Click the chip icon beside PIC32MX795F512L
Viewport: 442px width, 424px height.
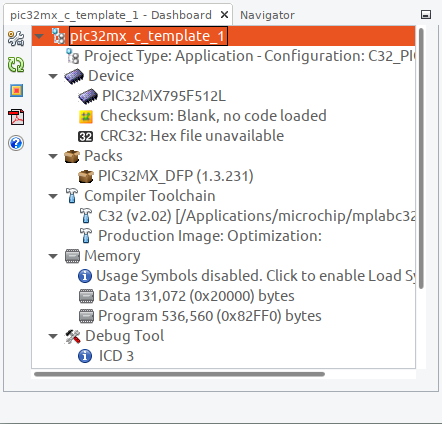tap(88, 96)
